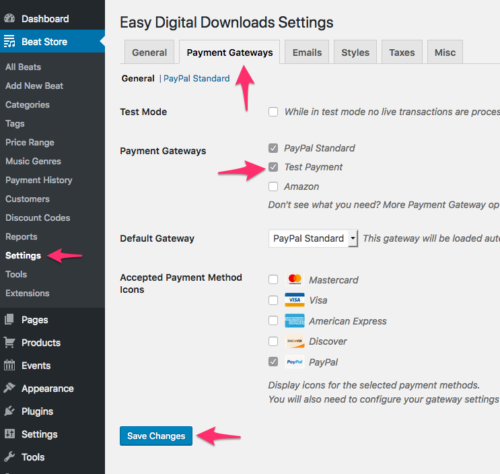This screenshot has height=474, width=500.
Task: Open the Appearance menu label
Action: click(x=48, y=388)
